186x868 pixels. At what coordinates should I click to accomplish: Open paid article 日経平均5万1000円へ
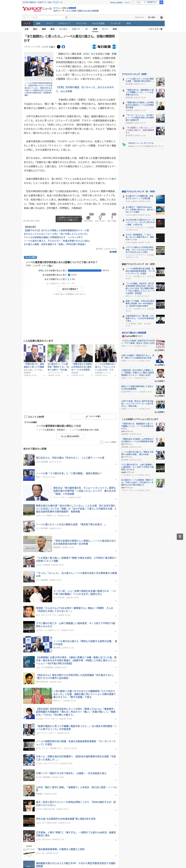(x=138, y=342)
